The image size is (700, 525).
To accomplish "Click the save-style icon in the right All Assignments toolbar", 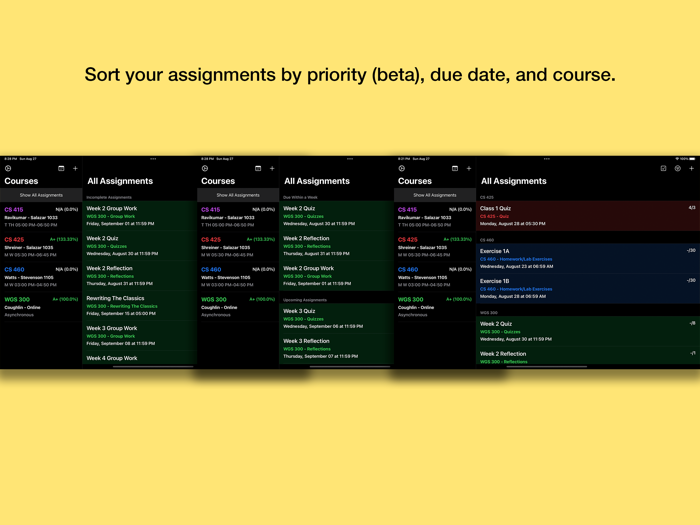I will (x=663, y=168).
